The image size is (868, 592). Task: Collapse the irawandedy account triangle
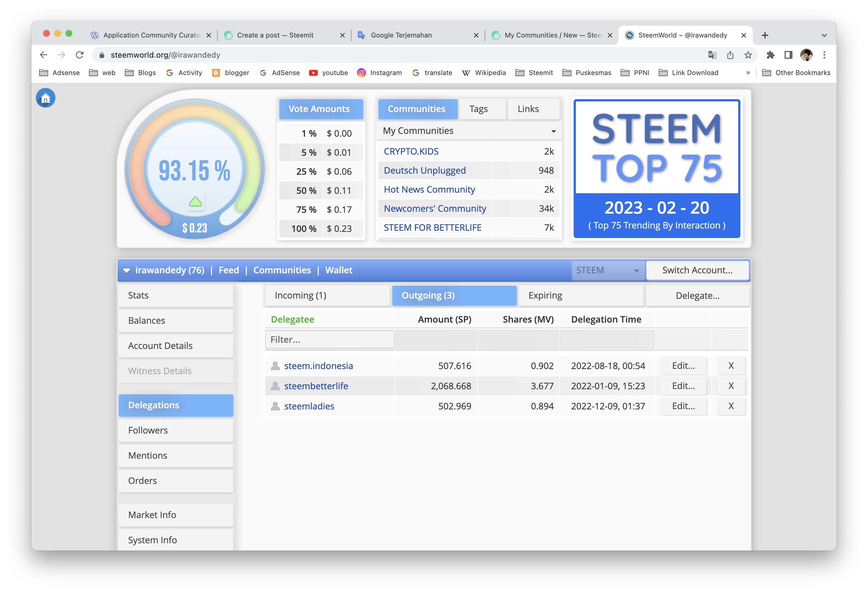pyautogui.click(x=126, y=271)
